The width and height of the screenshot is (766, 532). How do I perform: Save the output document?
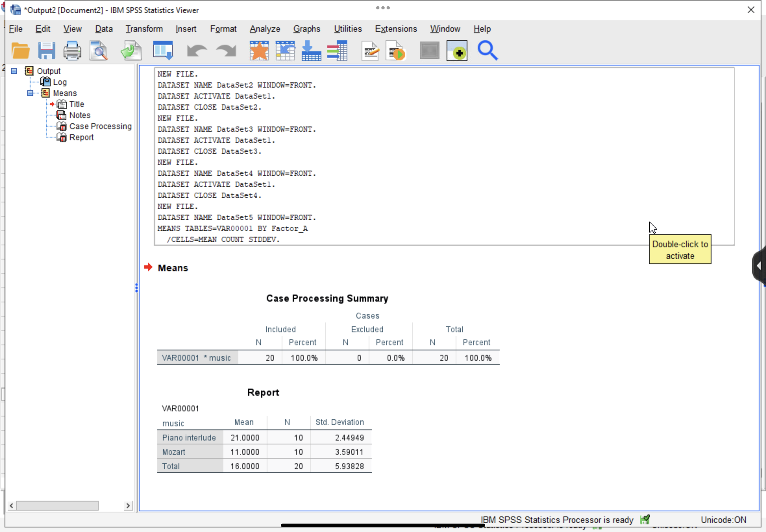[x=47, y=50]
